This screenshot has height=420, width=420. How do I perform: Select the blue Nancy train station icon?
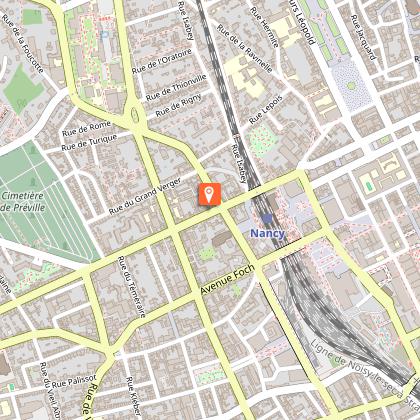click(x=267, y=219)
